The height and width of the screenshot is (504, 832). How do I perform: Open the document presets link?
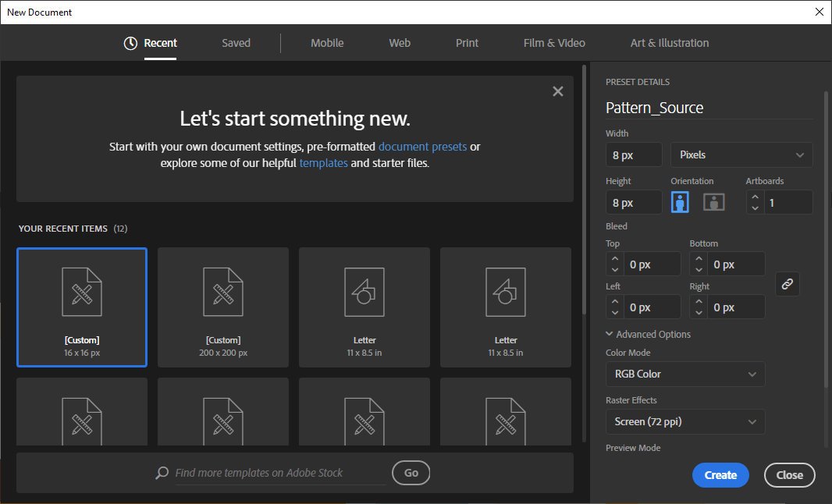[422, 147]
